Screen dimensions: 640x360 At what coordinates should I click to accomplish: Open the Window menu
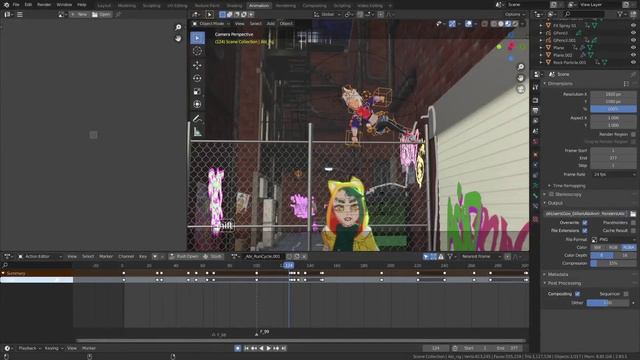tap(64, 5)
